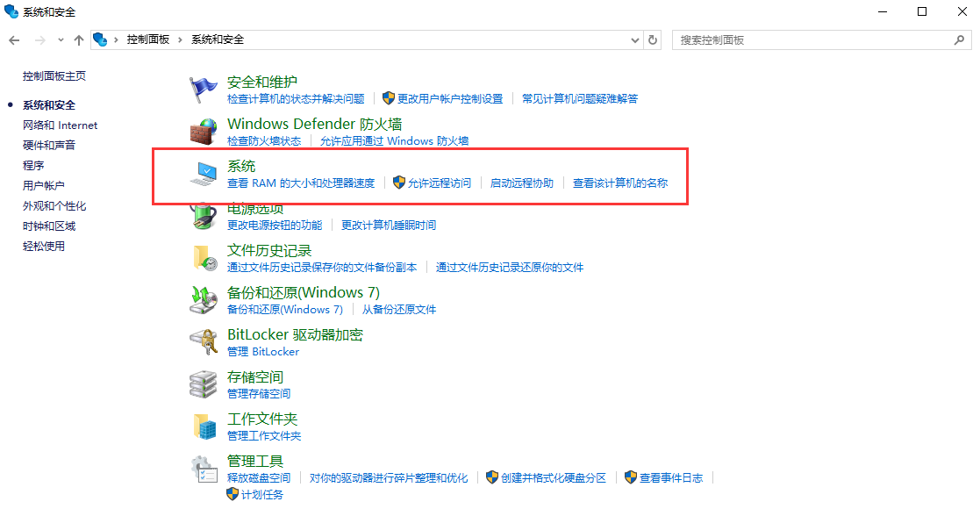The height and width of the screenshot is (516, 980).
Task: Open 时钟和区域 category
Action: (x=49, y=226)
